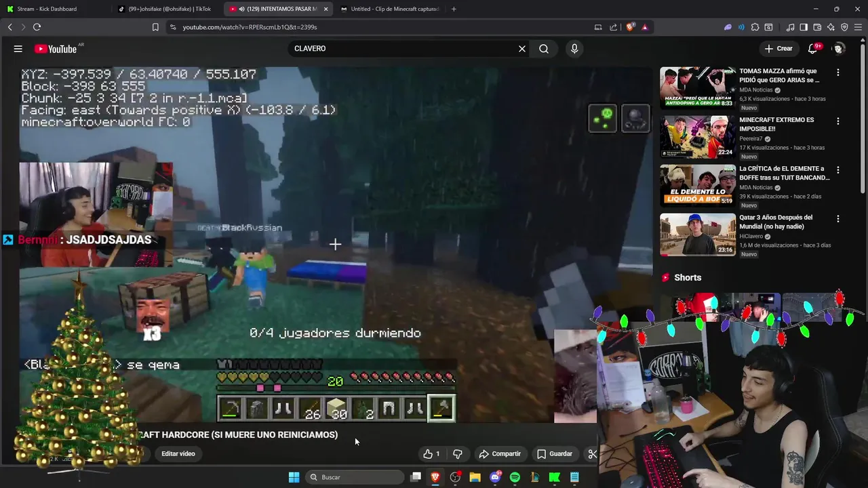Open Windows Task View icon
The width and height of the screenshot is (868, 488).
(416, 477)
